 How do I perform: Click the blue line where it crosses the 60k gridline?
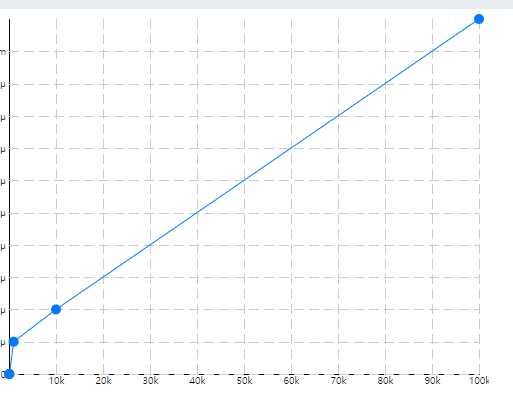[291, 148]
